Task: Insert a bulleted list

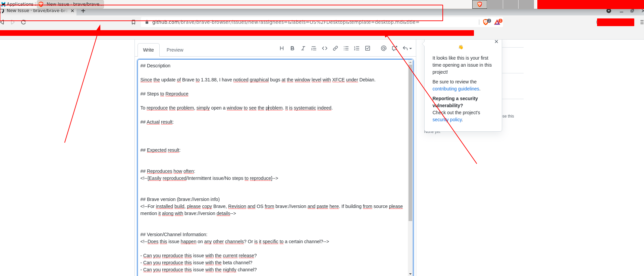Action: point(346,48)
